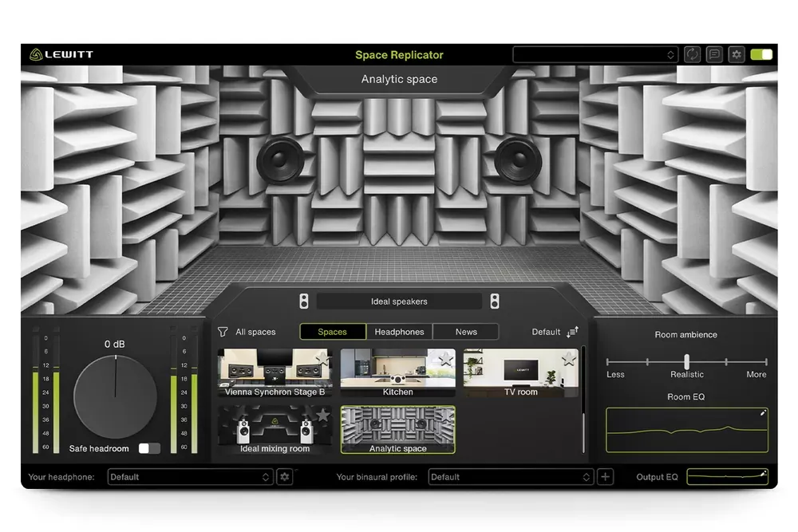
Task: Open the preset dropdown in header
Action: pyautogui.click(x=595, y=54)
